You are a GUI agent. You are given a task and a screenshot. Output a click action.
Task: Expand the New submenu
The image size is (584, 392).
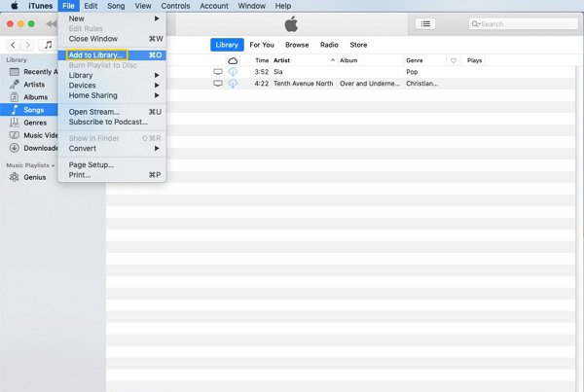pos(112,18)
